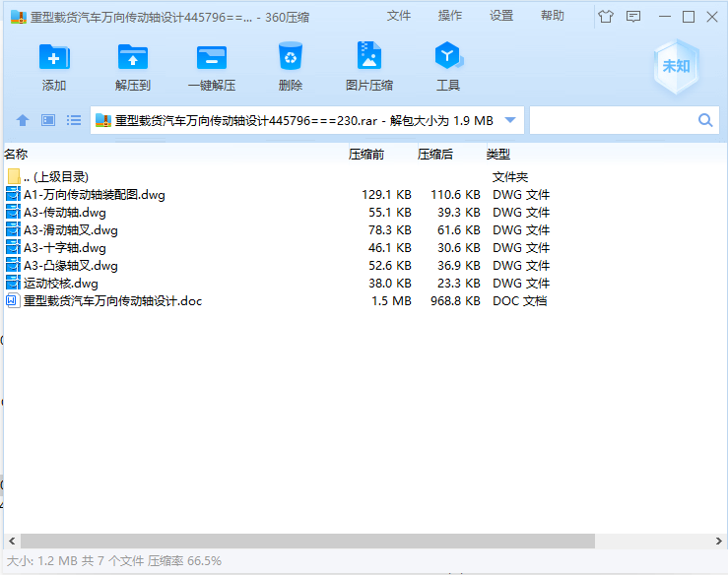Click the horizontal scrollbar thumb
Image resolution: width=728 pixels, height=575 pixels.
pos(307,541)
